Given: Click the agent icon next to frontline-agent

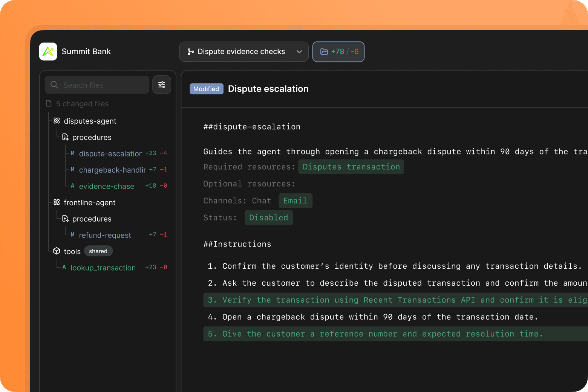Looking at the screenshot, I should [57, 202].
